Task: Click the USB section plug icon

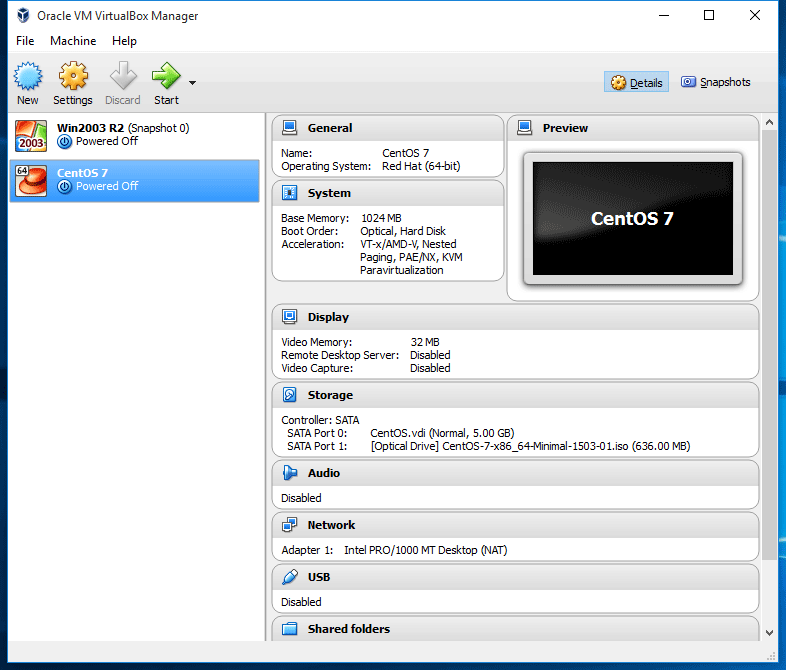Action: 290,577
